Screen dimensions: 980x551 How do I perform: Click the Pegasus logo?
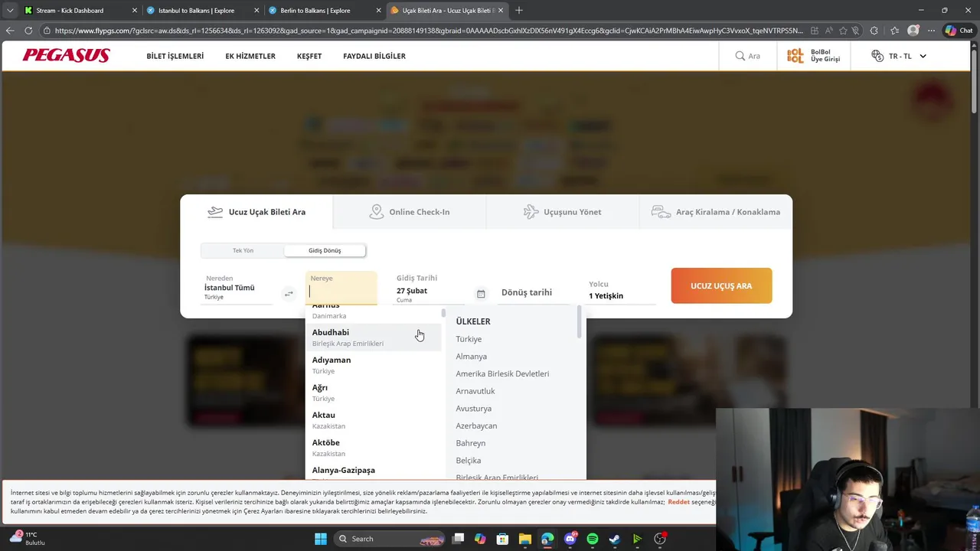tap(66, 55)
